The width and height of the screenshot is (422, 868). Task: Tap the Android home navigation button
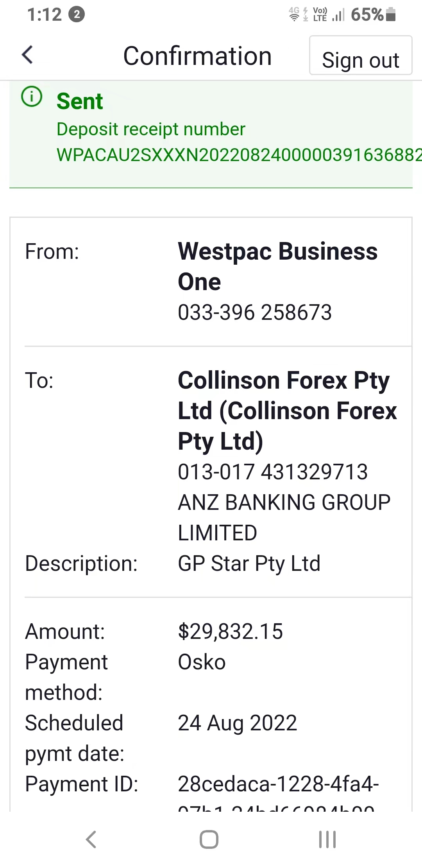point(209,839)
